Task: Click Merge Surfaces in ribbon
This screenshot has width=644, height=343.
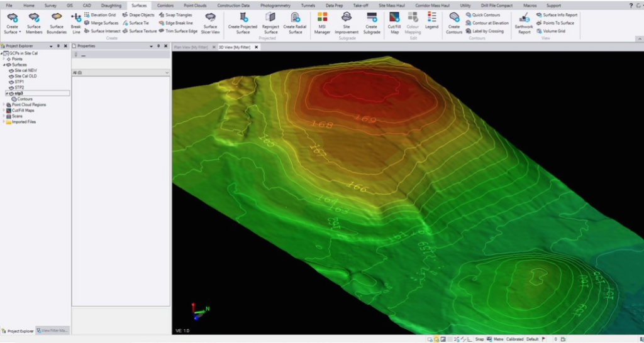Action: tap(101, 23)
